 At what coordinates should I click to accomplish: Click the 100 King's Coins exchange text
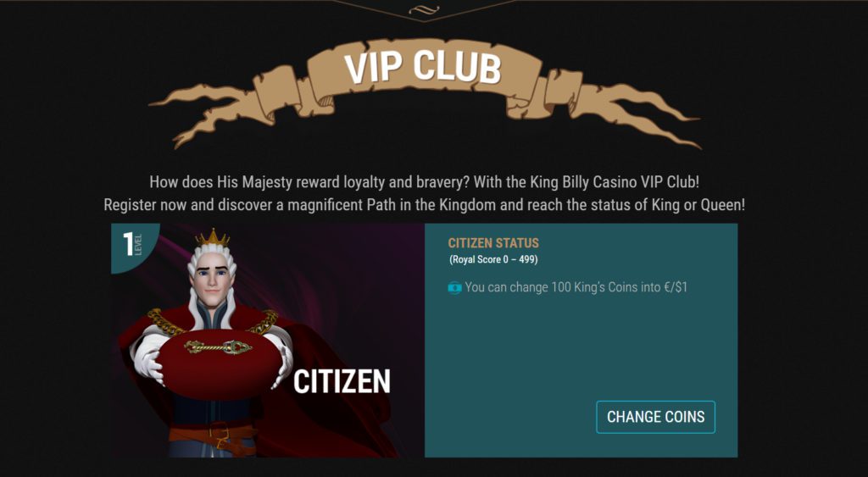pyautogui.click(x=576, y=287)
